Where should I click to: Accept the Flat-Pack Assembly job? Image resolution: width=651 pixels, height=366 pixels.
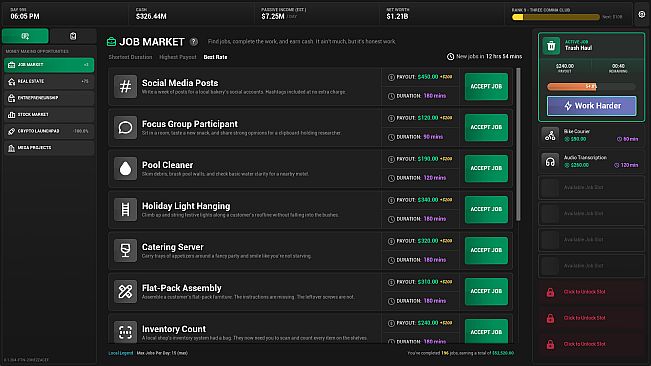point(486,291)
